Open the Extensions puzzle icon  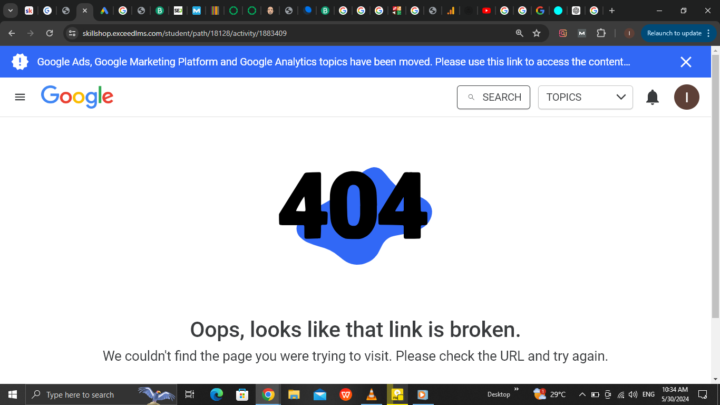[x=601, y=33]
